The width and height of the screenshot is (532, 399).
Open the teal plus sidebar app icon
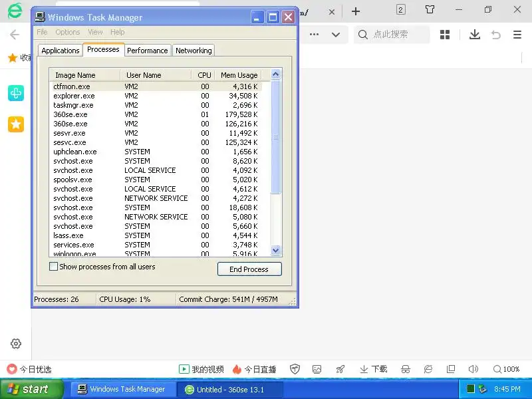(x=16, y=93)
